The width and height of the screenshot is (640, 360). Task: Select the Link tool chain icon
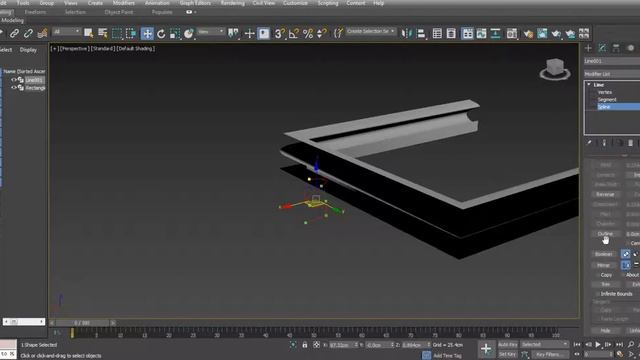[14, 33]
